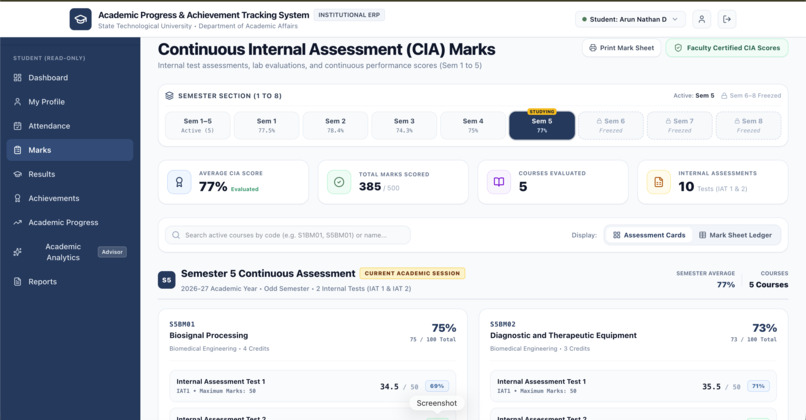Click the 69% badge for Biosignal IAT1
Image resolution: width=806 pixels, height=420 pixels.
[x=437, y=386]
